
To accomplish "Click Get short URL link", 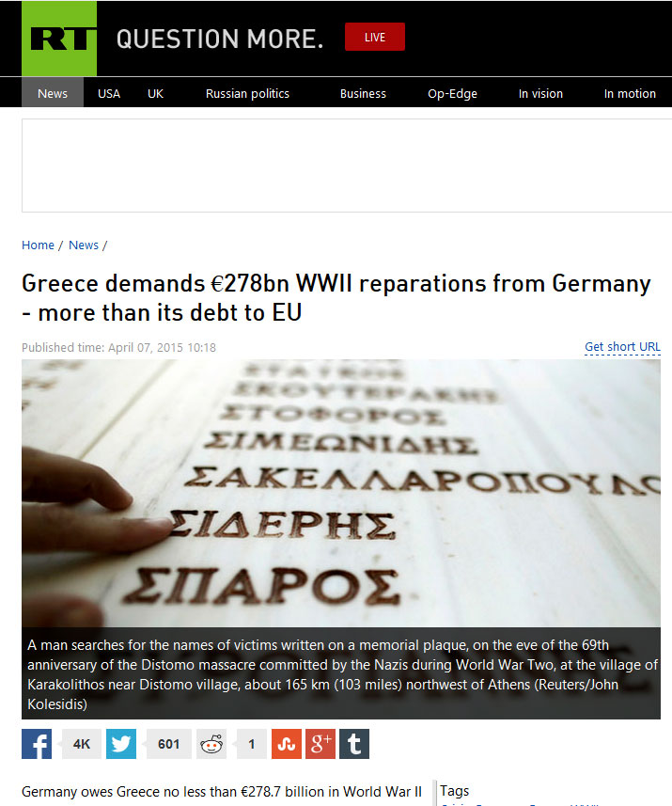I will point(622,347).
